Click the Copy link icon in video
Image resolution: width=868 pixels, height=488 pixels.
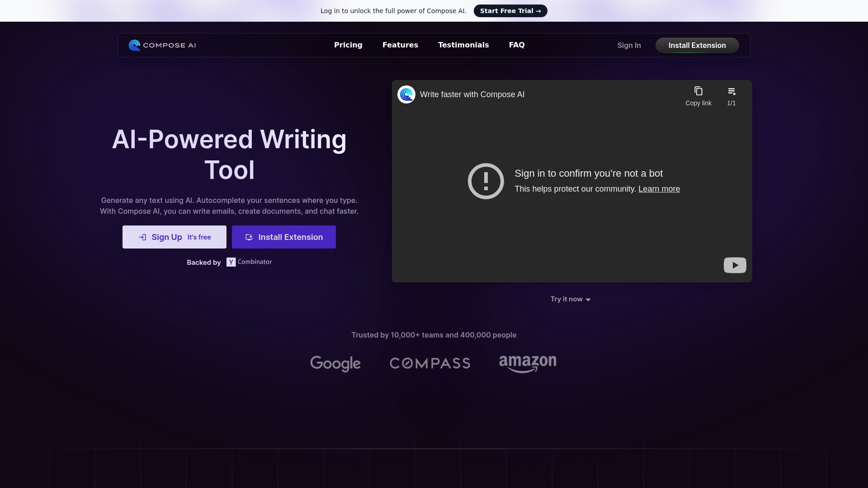pos(698,91)
